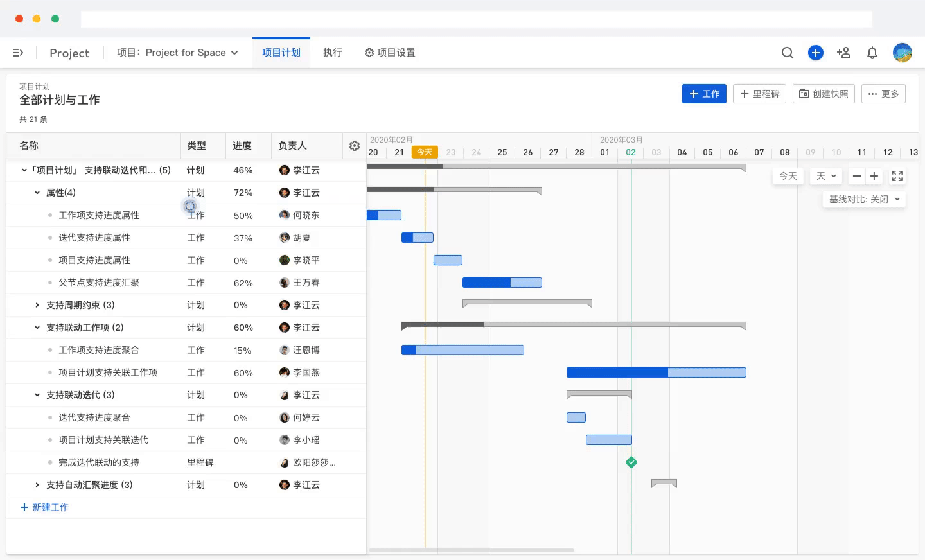Click the 项目计划支持关联迭代 Gantt bar
Screen dimensions: 925x560
(609, 440)
